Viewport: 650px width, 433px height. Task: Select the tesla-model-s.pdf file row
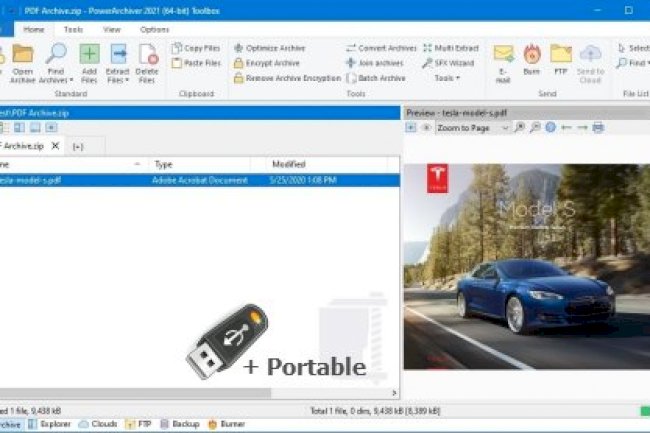pos(199,180)
